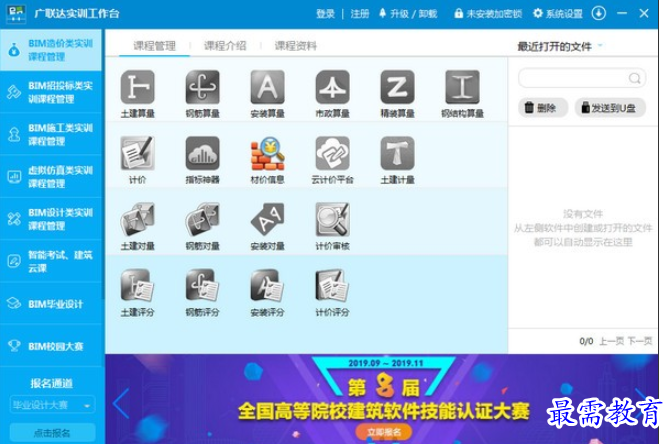
Task: Click the 登录 link
Action: click(x=325, y=14)
